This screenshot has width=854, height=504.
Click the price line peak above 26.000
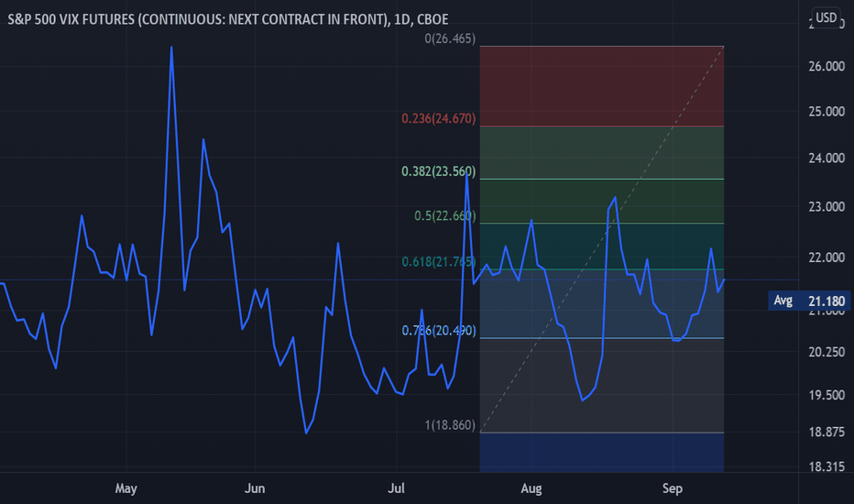171,48
